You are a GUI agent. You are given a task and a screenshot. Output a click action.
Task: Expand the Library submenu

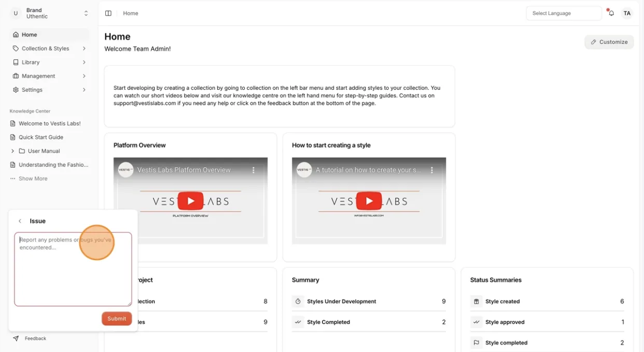tap(84, 62)
